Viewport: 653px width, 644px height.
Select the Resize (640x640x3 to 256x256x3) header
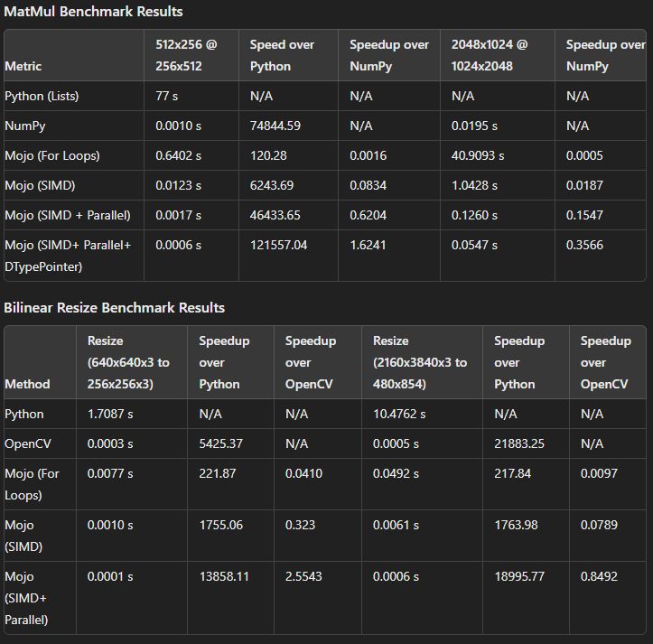128,362
